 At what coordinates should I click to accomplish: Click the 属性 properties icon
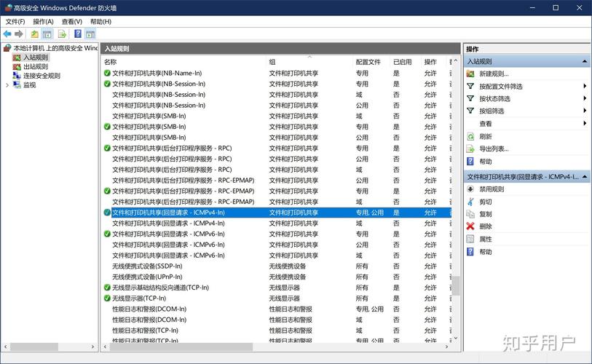pyautogui.click(x=470, y=239)
